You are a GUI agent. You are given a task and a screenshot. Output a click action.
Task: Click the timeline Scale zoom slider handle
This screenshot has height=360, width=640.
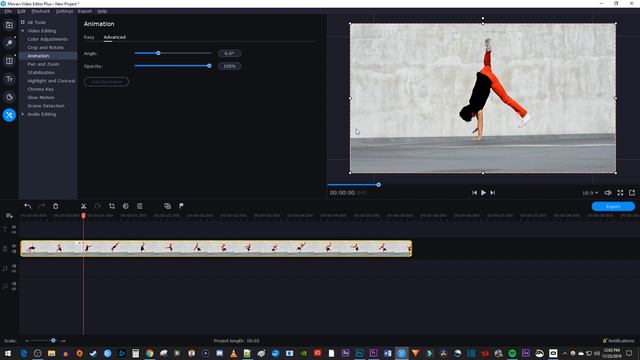(53, 340)
